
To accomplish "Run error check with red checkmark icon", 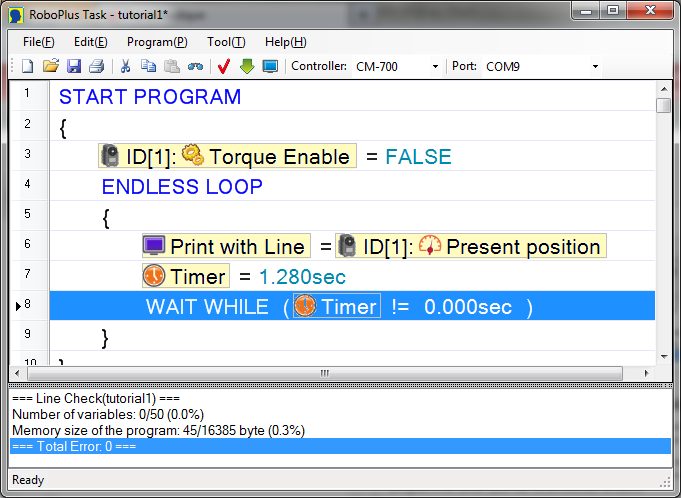I will tap(224, 67).
